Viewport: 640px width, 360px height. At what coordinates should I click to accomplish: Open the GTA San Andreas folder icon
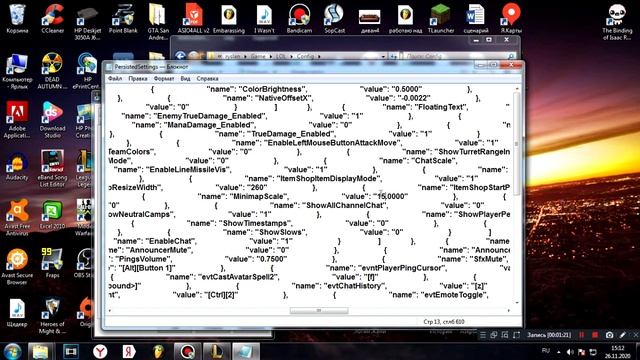pyautogui.click(x=158, y=22)
